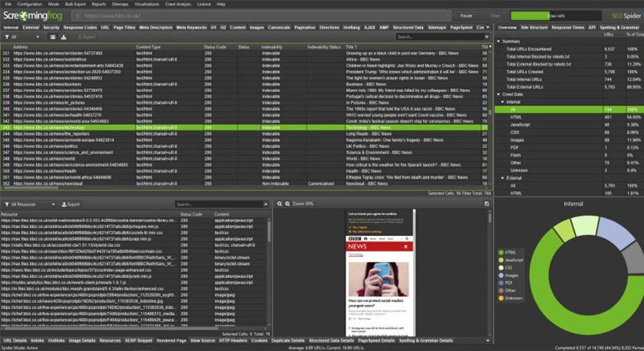This screenshot has height=351, width=644.
Task: Open the Rendered Page bottom tab
Action: pyautogui.click(x=171, y=339)
